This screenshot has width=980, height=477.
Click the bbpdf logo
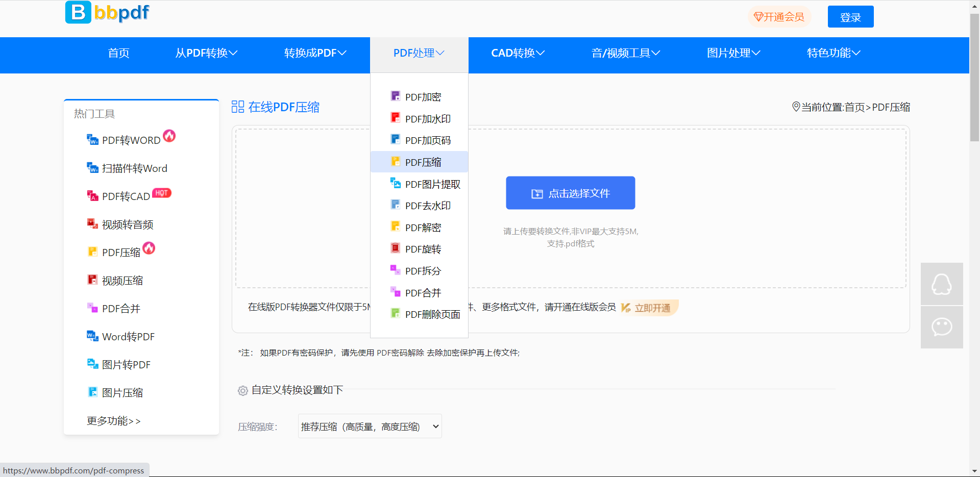click(x=108, y=12)
